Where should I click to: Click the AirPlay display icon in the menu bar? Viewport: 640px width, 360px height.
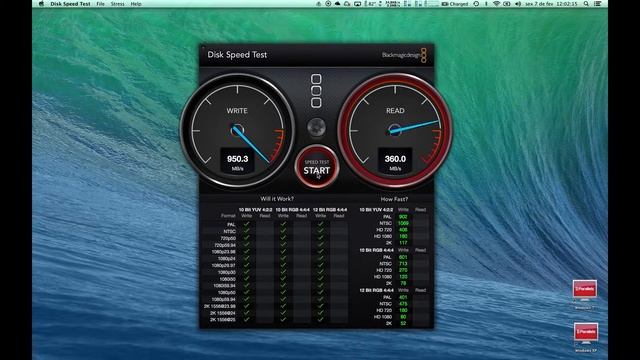pyautogui.click(x=358, y=4)
